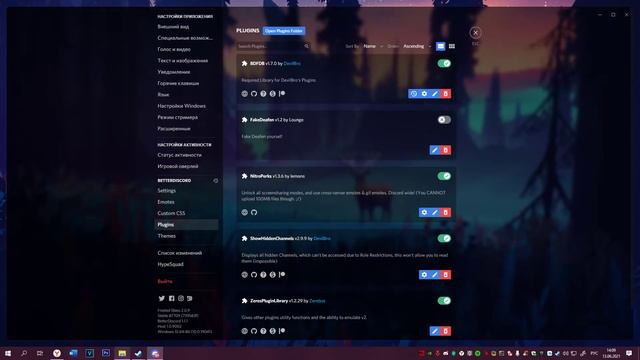Open Twitter icon in settings sidebar
Screen dimensions: 640x360
162,298
